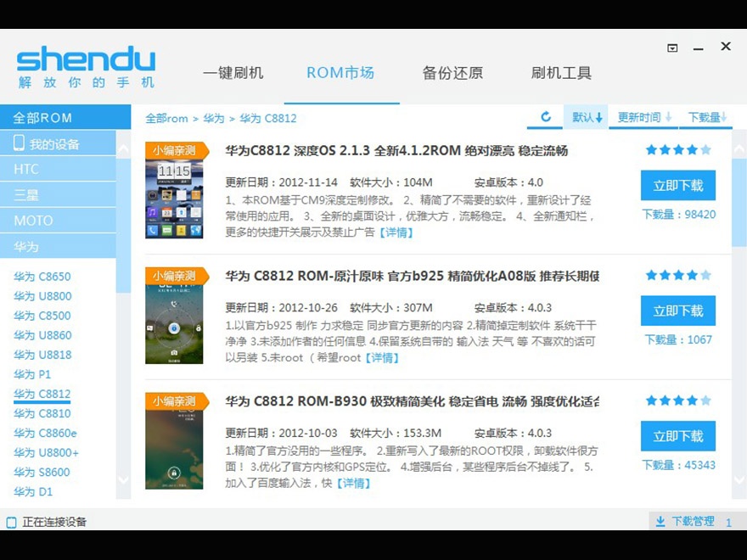Select 华为 U8800 in the device list
Screen dimensions: 747x560
pyautogui.click(x=42, y=296)
